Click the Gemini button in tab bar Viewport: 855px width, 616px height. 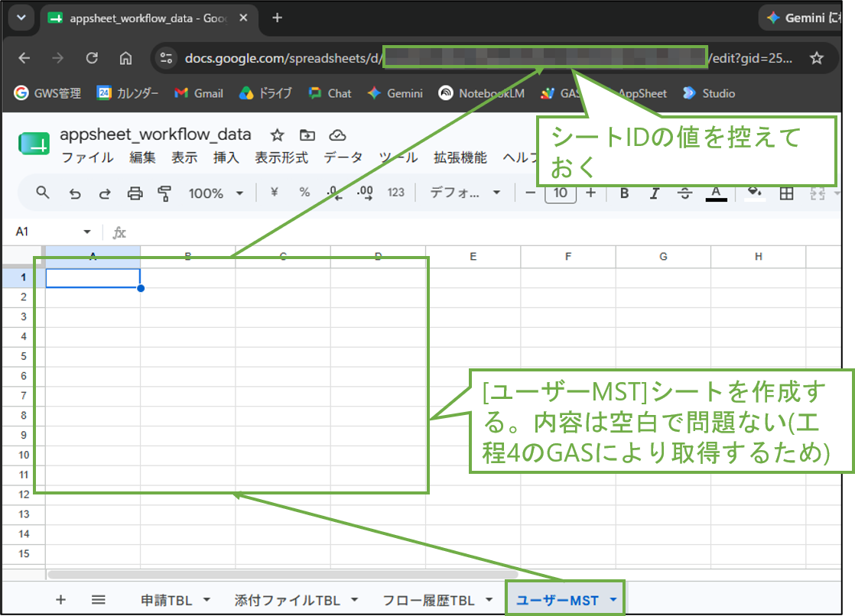pos(801,18)
